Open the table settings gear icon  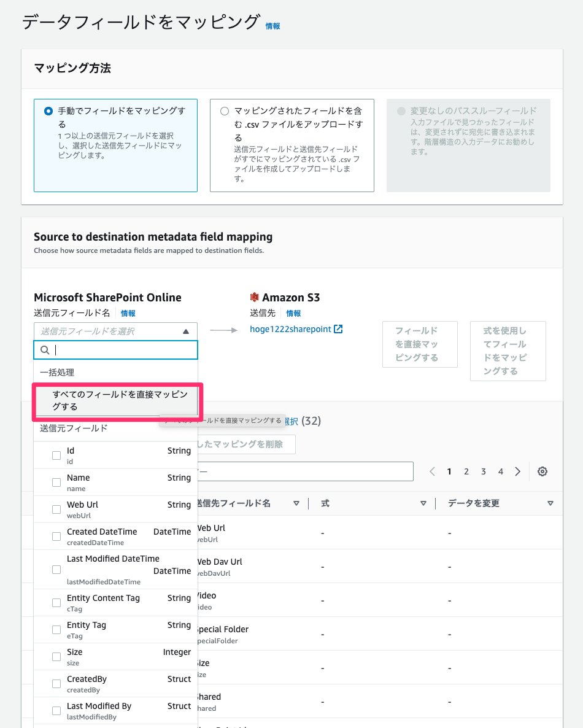click(x=542, y=471)
